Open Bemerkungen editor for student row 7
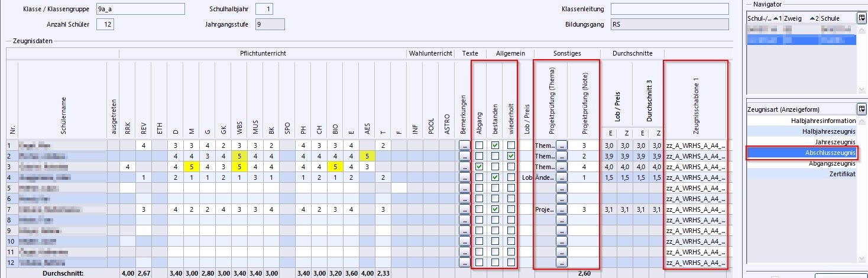The height and width of the screenshot is (278, 868). (x=464, y=209)
